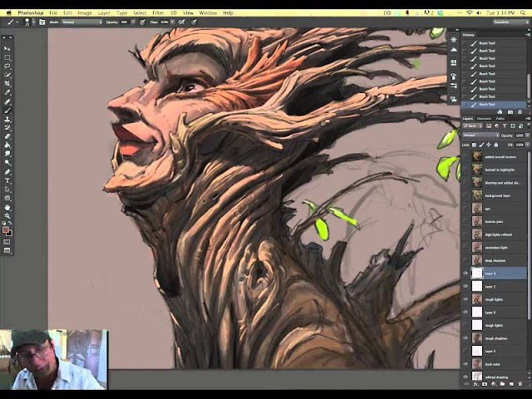
Task: Select the Ellipse shape tool
Action: [7, 198]
